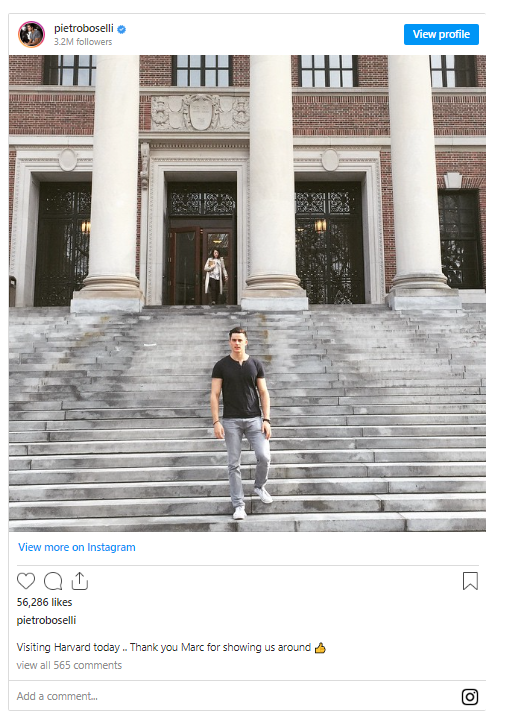
Task: Click the blue verified badge beside the username
Action: [x=121, y=29]
